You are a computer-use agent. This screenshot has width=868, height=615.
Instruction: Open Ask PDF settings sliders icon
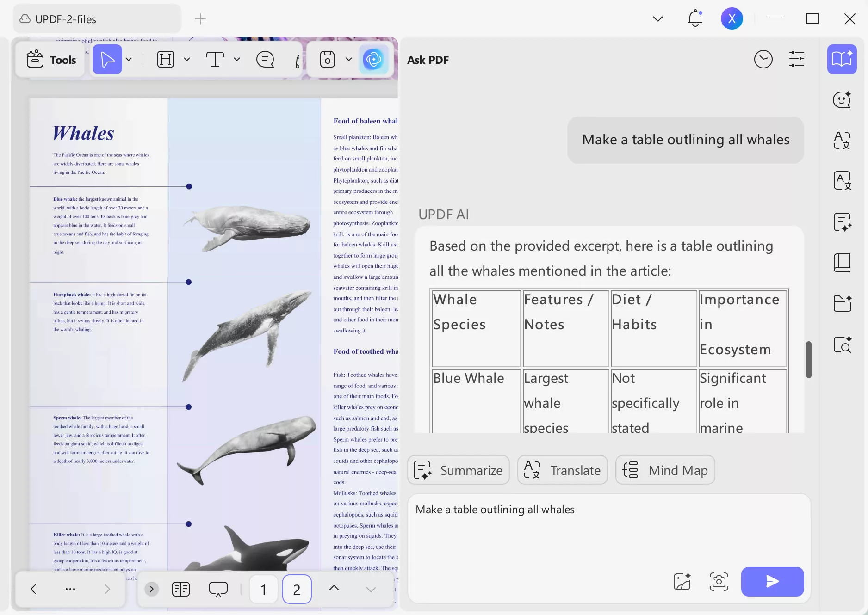click(796, 59)
